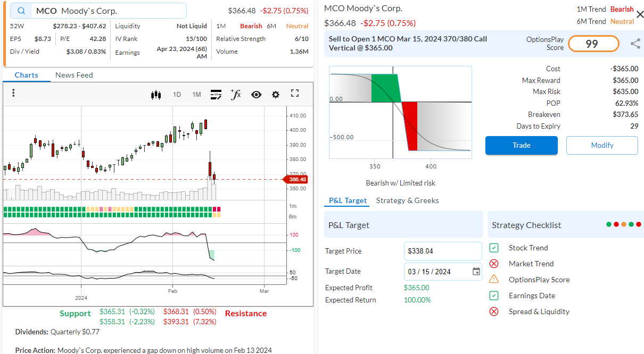Image resolution: width=644 pixels, height=354 pixels.
Task: Change the candlestick chart type
Action: [x=156, y=95]
